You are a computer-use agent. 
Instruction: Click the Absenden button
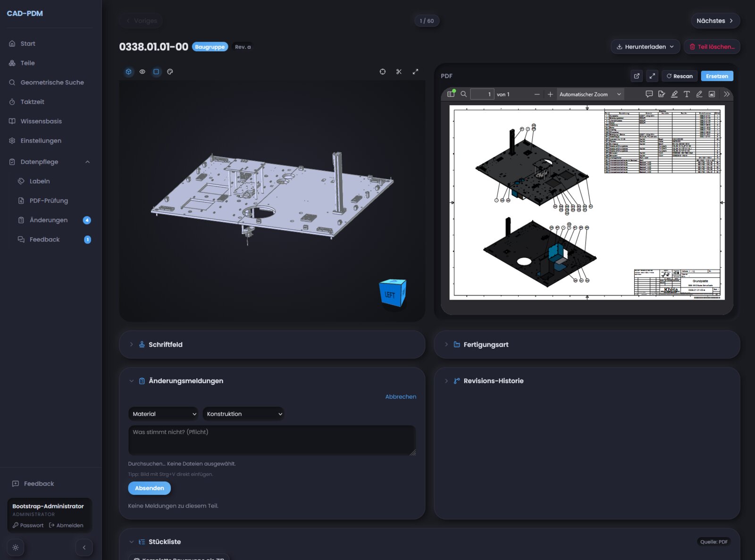[149, 488]
